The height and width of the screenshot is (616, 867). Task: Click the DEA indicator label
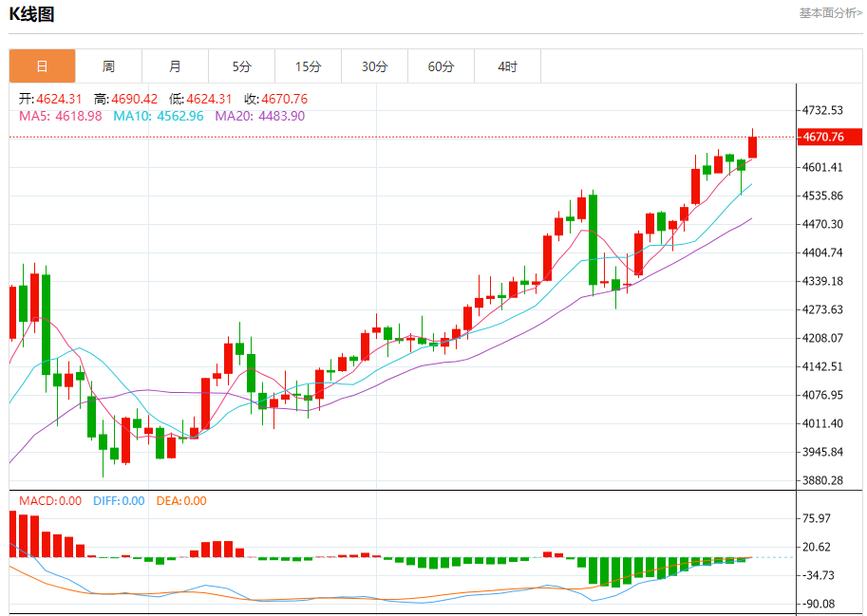click(x=180, y=500)
